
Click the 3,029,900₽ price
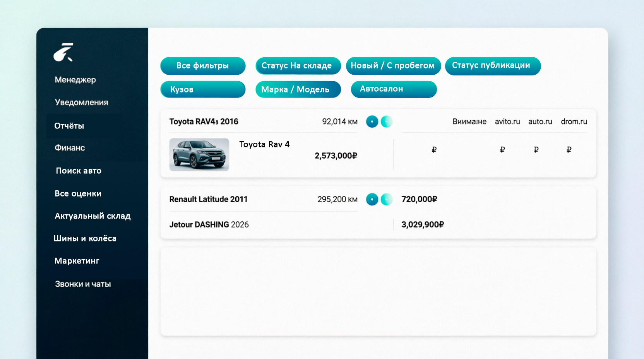(423, 225)
